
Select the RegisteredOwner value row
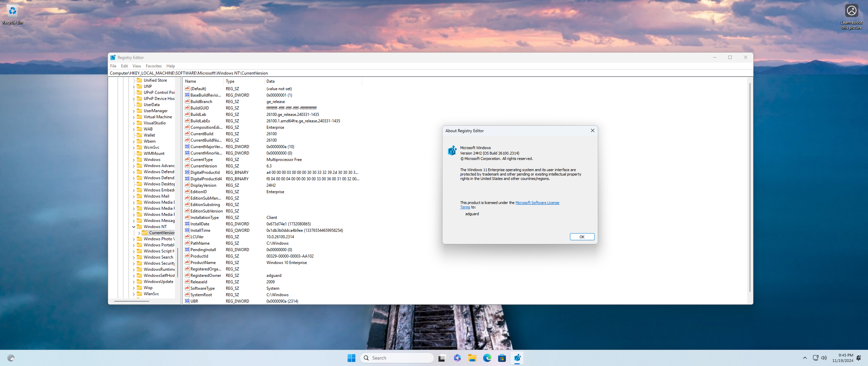(273, 276)
